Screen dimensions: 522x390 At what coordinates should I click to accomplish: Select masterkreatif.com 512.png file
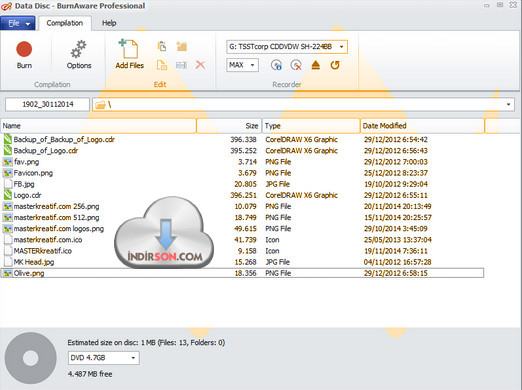pyautogui.click(x=56, y=218)
